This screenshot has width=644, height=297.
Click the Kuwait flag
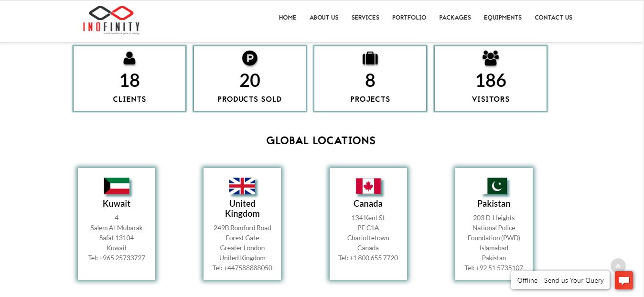click(x=117, y=186)
